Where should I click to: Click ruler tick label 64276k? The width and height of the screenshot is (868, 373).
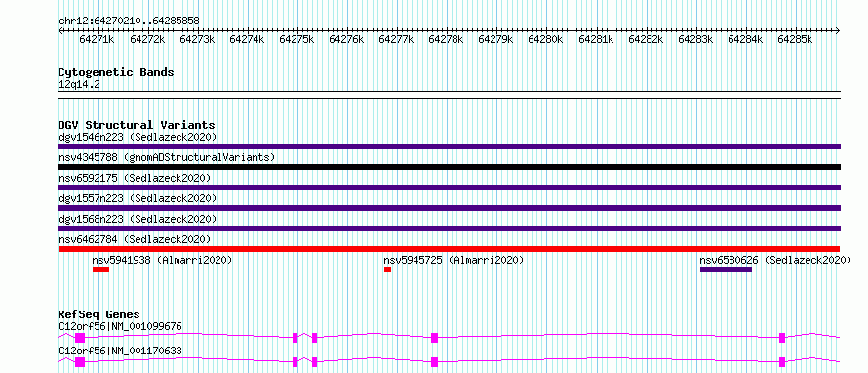coord(346,39)
